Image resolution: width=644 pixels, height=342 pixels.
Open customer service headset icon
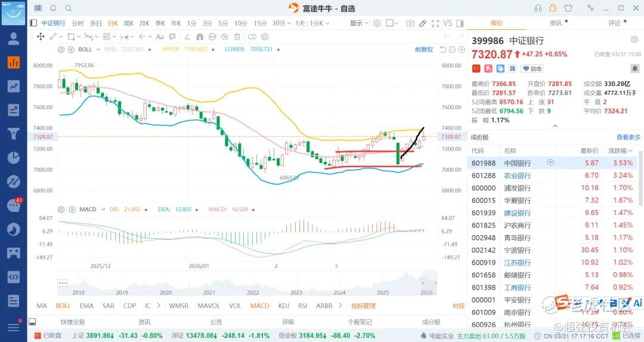[538, 8]
